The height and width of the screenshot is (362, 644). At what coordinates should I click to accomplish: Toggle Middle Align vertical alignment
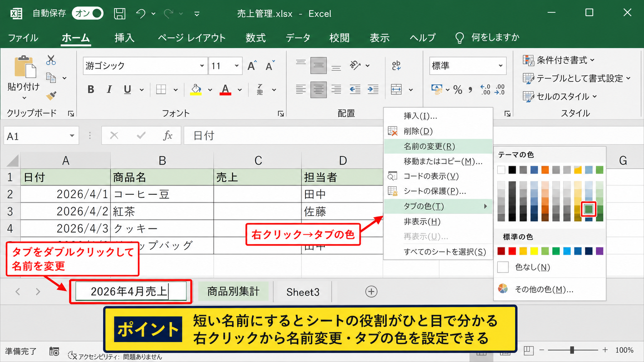point(319,65)
